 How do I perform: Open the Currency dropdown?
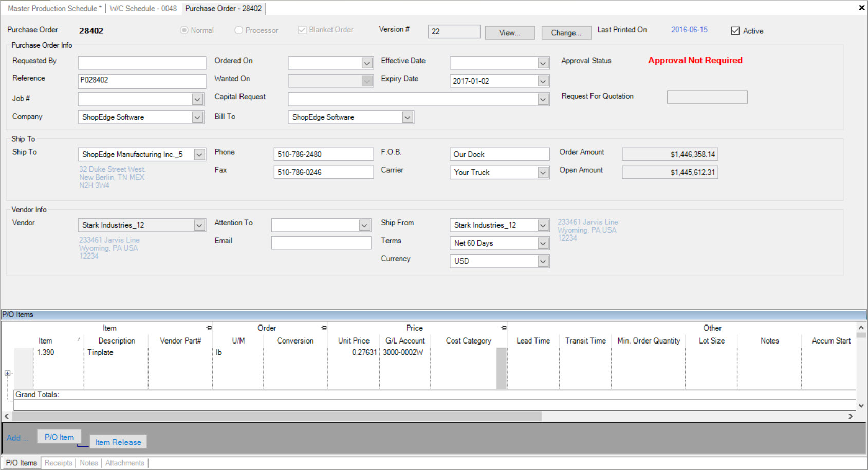click(x=543, y=261)
